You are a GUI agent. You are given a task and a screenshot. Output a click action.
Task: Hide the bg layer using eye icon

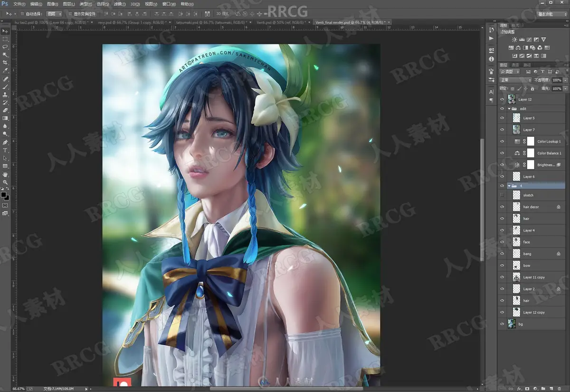[502, 324]
